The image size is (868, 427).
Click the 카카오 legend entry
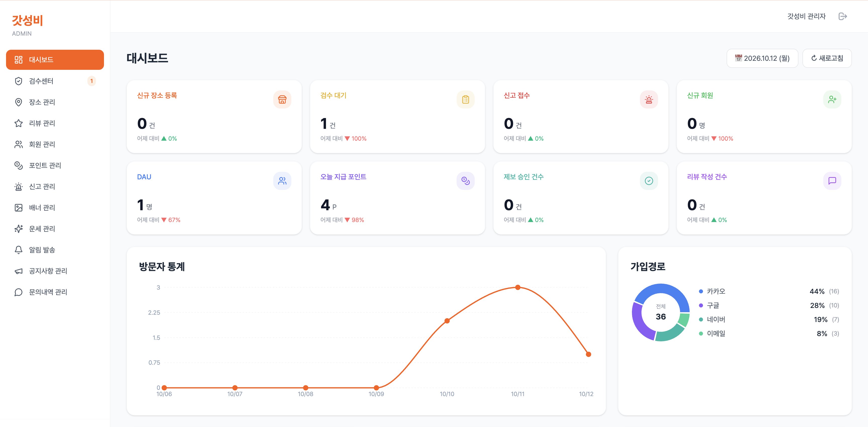[x=769, y=292]
